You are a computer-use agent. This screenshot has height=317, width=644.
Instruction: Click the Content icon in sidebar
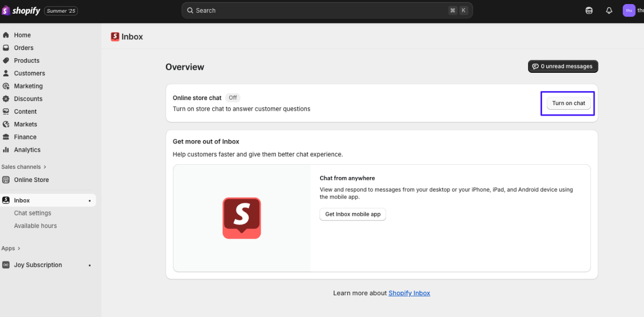click(6, 111)
